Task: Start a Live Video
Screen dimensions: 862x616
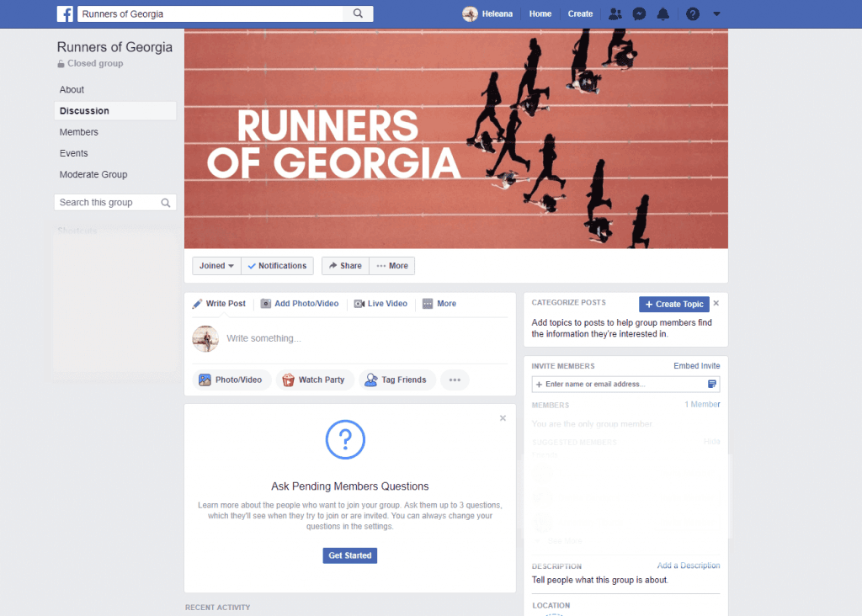Action: (380, 304)
